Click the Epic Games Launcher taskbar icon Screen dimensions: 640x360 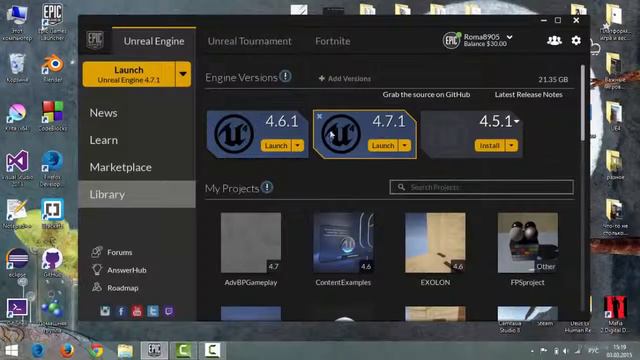point(154,350)
